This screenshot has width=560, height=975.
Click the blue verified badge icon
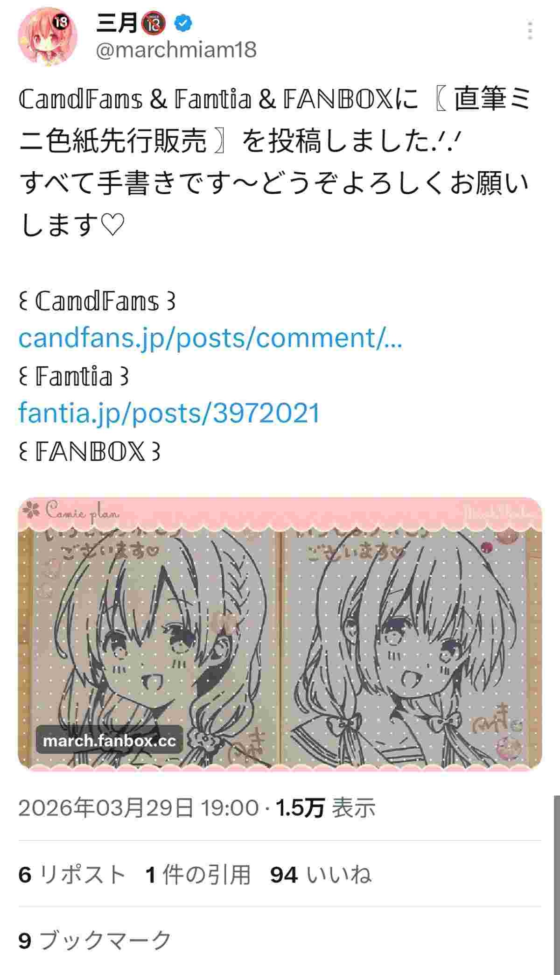(182, 22)
